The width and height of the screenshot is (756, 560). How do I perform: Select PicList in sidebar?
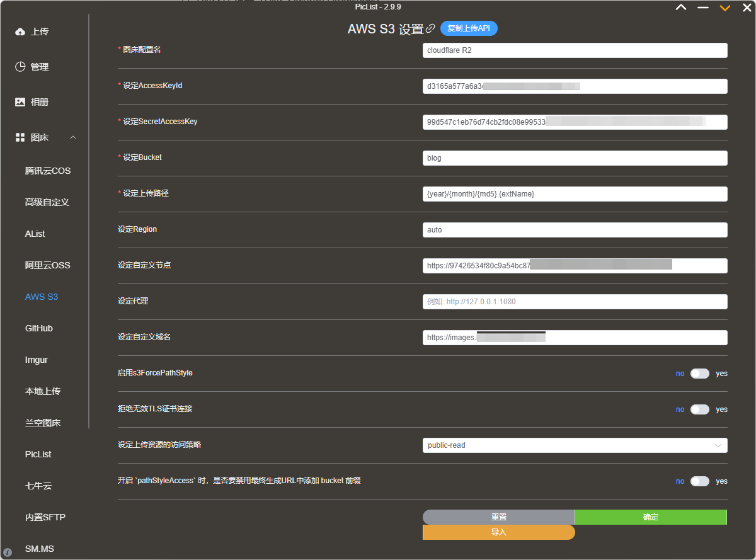(38, 454)
